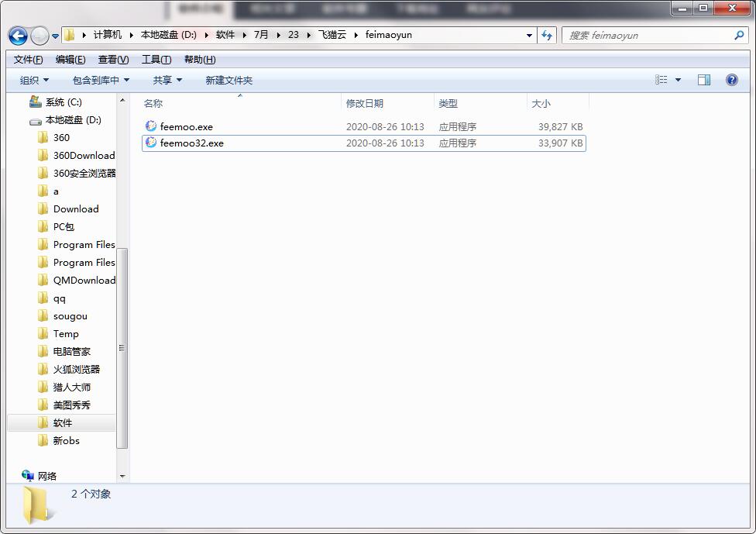The width and height of the screenshot is (756, 534).
Task: Click sidebar scrollbar down arrow
Action: pyautogui.click(x=122, y=476)
